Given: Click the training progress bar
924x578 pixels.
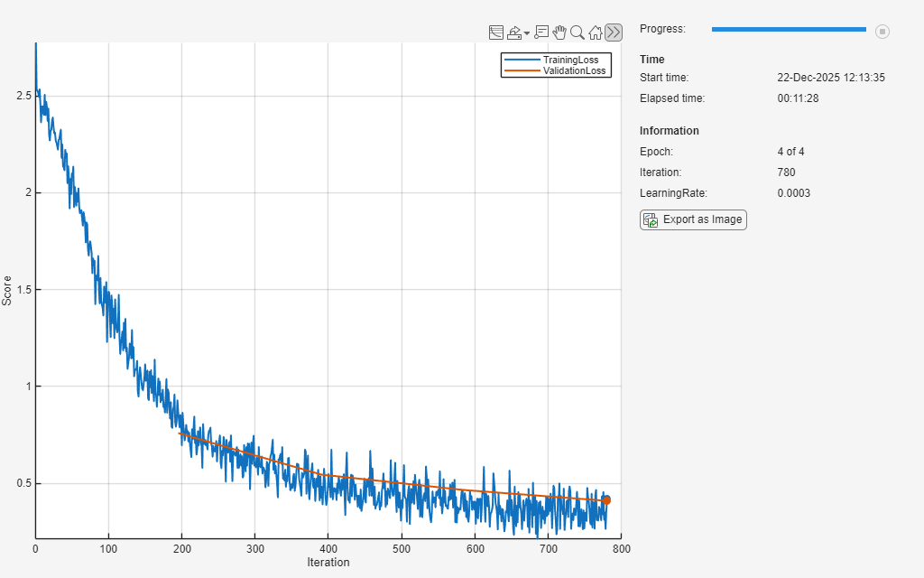Looking at the screenshot, I should [x=788, y=30].
